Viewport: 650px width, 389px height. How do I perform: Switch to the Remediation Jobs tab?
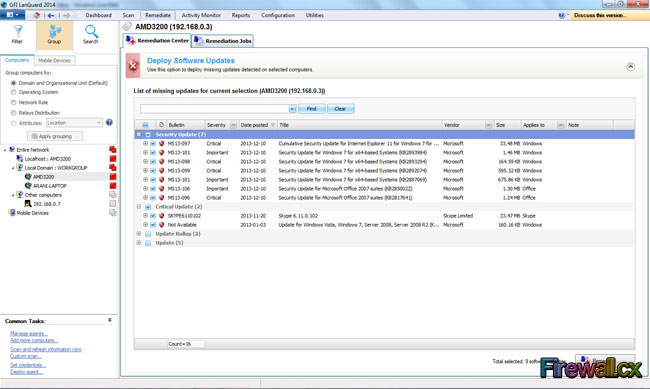point(223,41)
